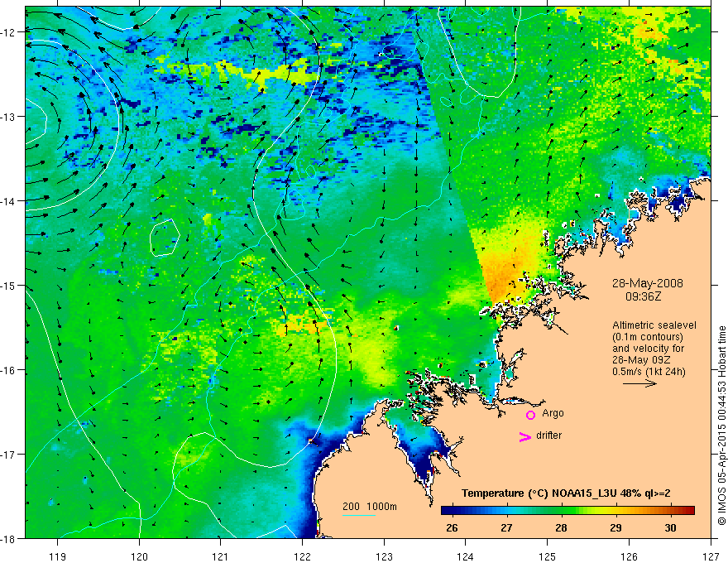Click the longitude axis label '120'
Screen dimensions: 728x563
(x=139, y=556)
